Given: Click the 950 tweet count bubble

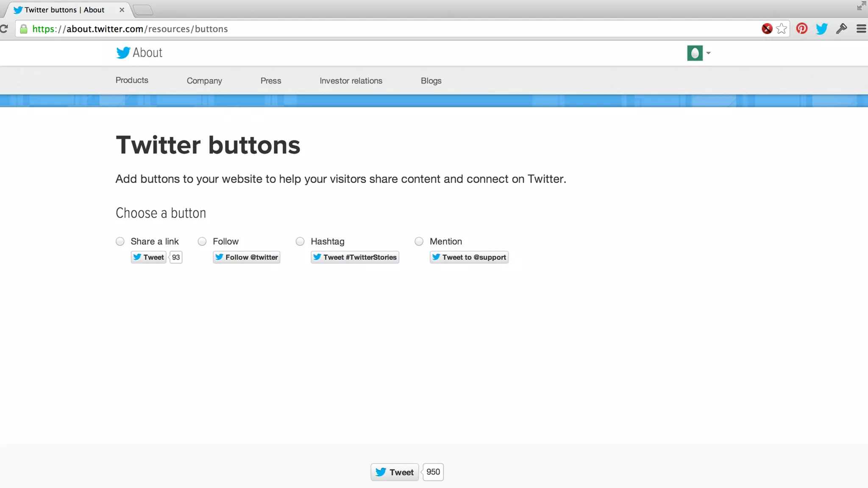Looking at the screenshot, I should 433,472.
